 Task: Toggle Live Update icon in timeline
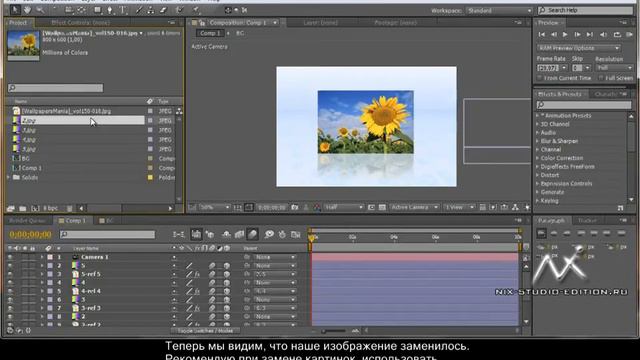[196, 234]
